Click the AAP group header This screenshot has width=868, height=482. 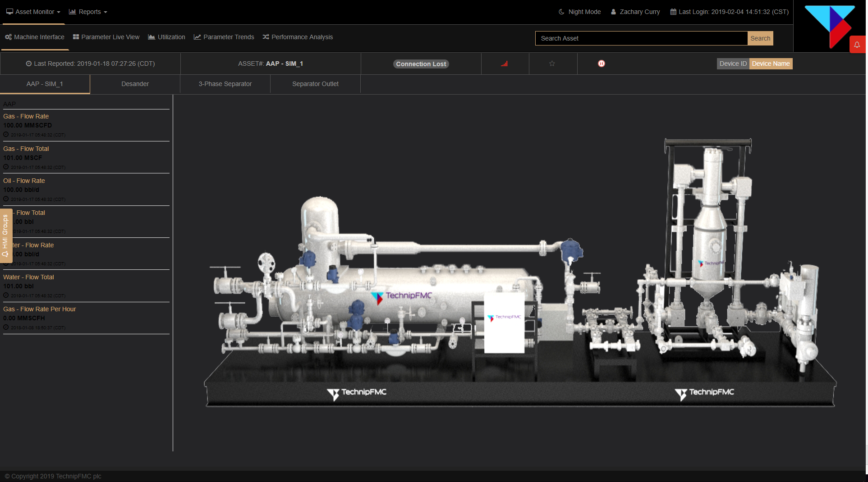pyautogui.click(x=9, y=104)
